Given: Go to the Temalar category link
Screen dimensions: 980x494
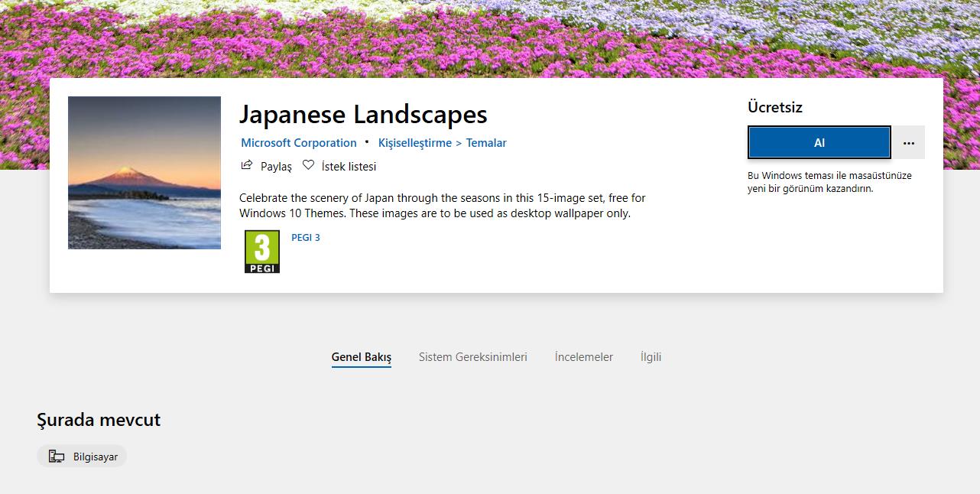Looking at the screenshot, I should point(486,143).
